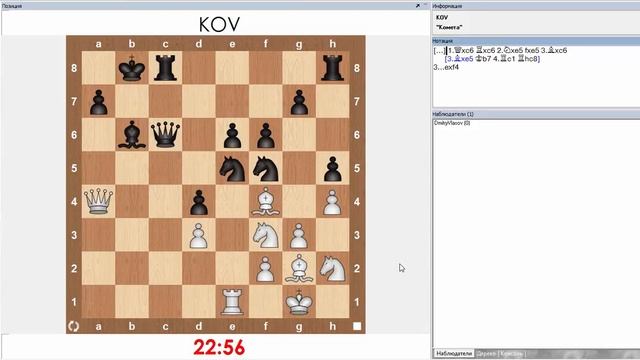
Task: Click the move 3.Bxc6 in notation
Action: click(554, 50)
